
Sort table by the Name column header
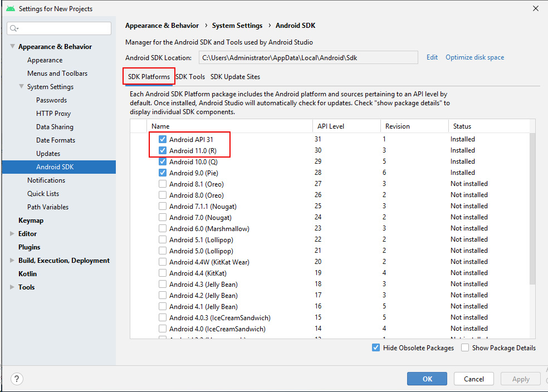(x=229, y=126)
